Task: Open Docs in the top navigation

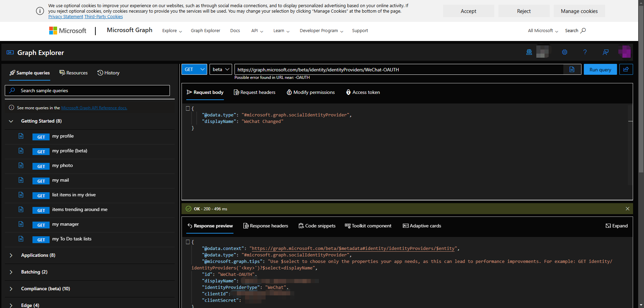Action: coord(235,31)
